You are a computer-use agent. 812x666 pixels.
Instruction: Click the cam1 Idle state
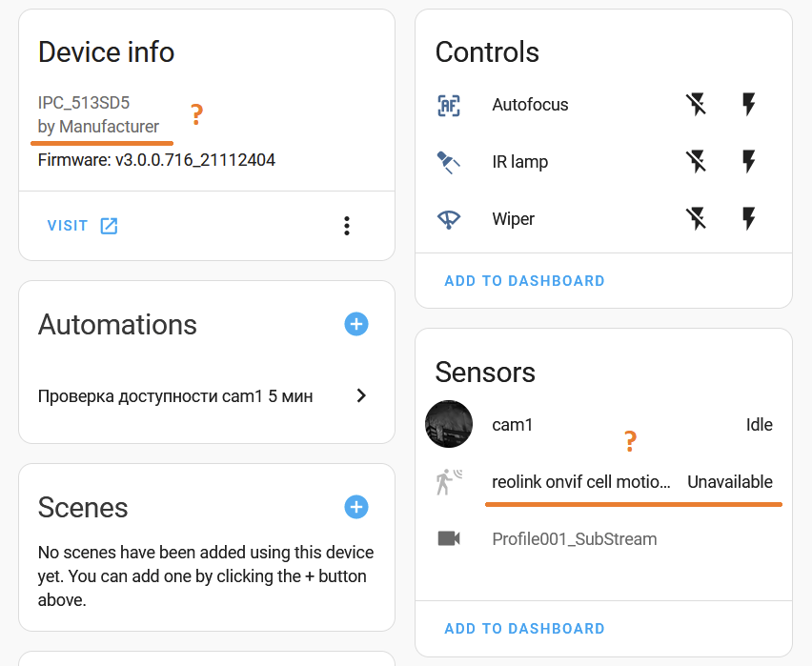760,425
